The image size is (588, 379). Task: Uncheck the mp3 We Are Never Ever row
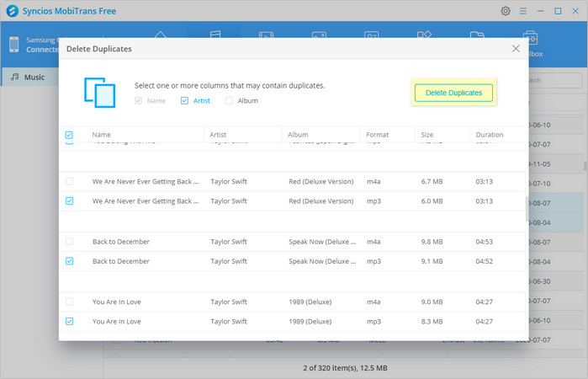69,201
